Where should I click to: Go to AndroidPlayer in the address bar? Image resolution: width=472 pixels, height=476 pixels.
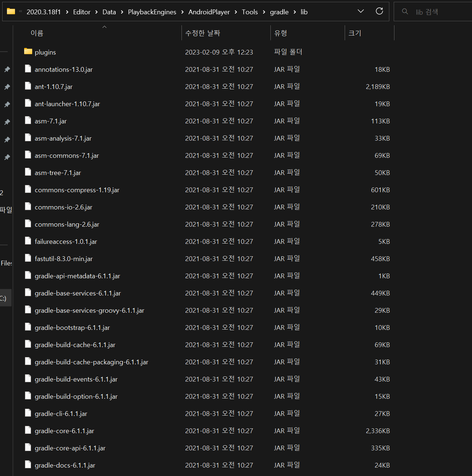209,12
